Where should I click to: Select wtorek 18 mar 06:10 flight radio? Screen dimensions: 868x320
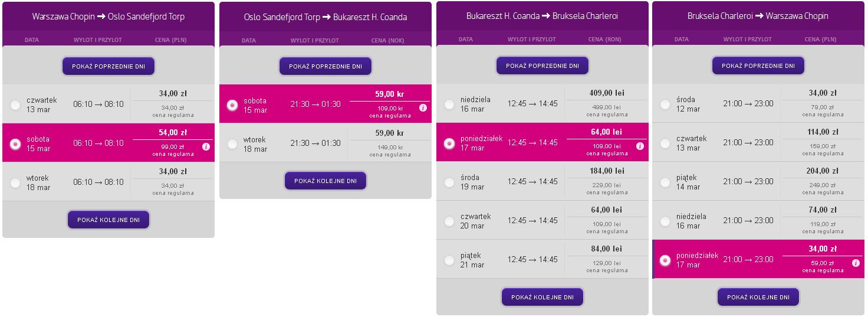15,183
